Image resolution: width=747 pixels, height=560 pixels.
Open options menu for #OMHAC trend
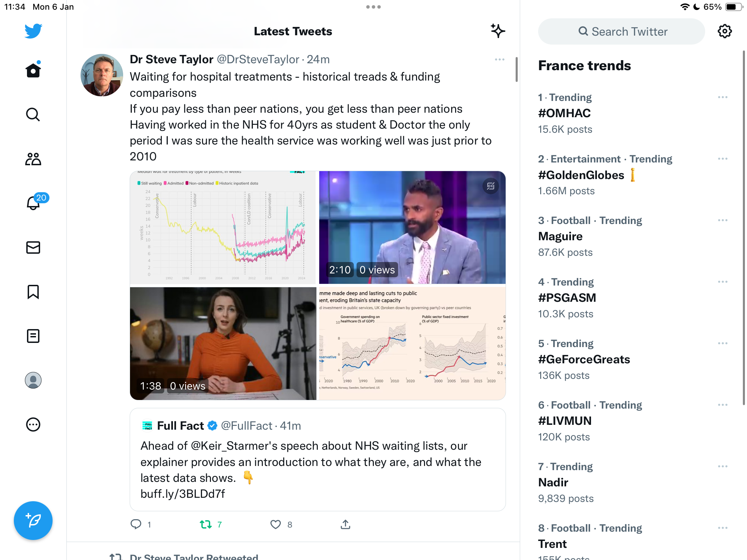[x=723, y=97]
